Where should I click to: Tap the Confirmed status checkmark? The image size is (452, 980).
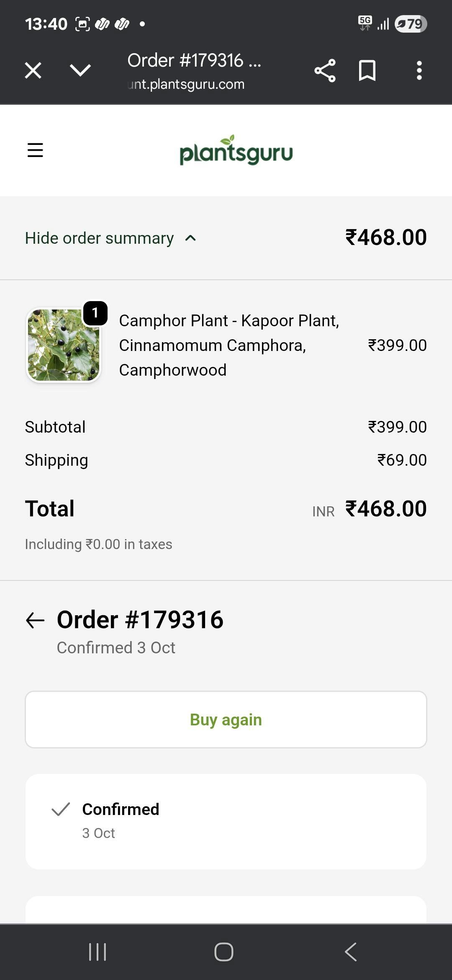(61, 809)
